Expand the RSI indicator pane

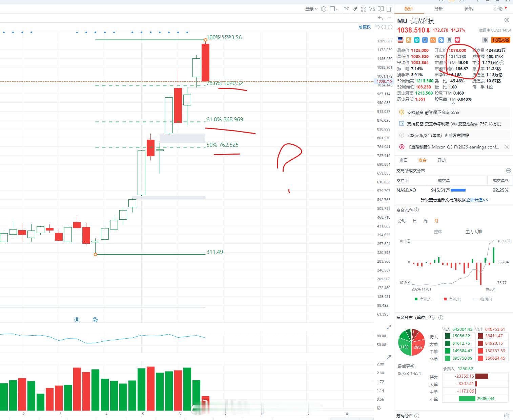click(389, 327)
